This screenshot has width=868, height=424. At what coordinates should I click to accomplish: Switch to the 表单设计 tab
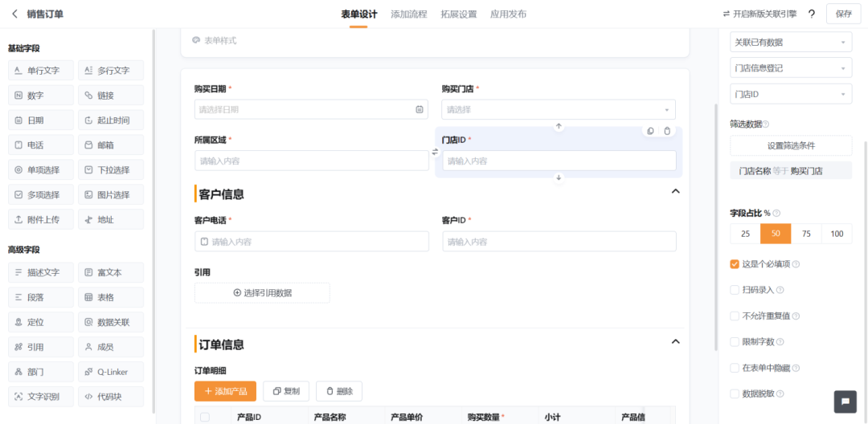[x=358, y=14]
